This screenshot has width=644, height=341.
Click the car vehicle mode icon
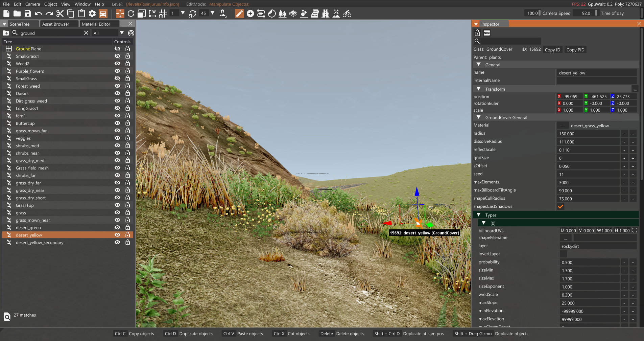tap(103, 14)
